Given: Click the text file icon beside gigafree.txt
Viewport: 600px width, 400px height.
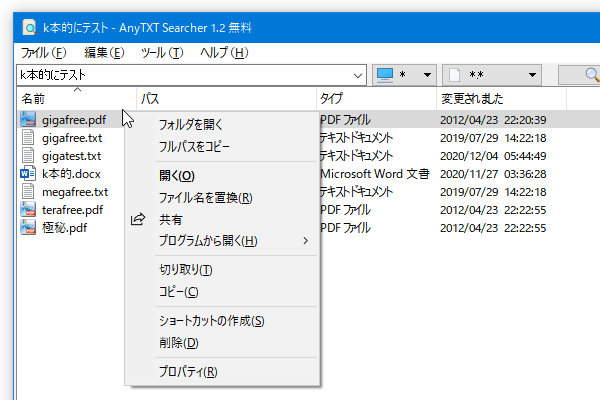Looking at the screenshot, I should 28,137.
